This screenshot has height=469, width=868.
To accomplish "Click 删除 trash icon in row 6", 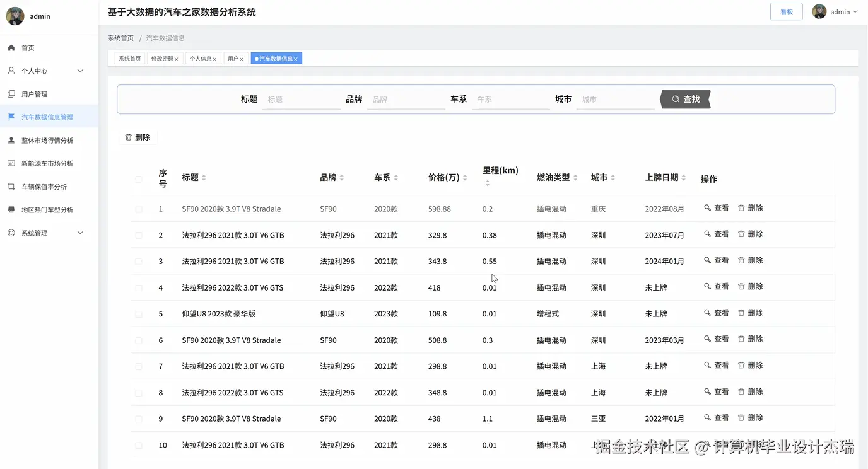I will point(742,339).
